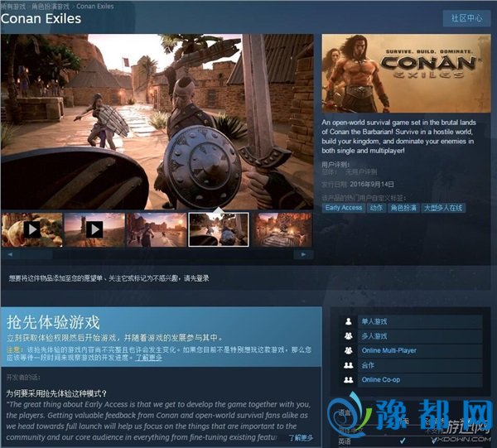Click the 了解更多 learn more link

[x=149, y=358]
